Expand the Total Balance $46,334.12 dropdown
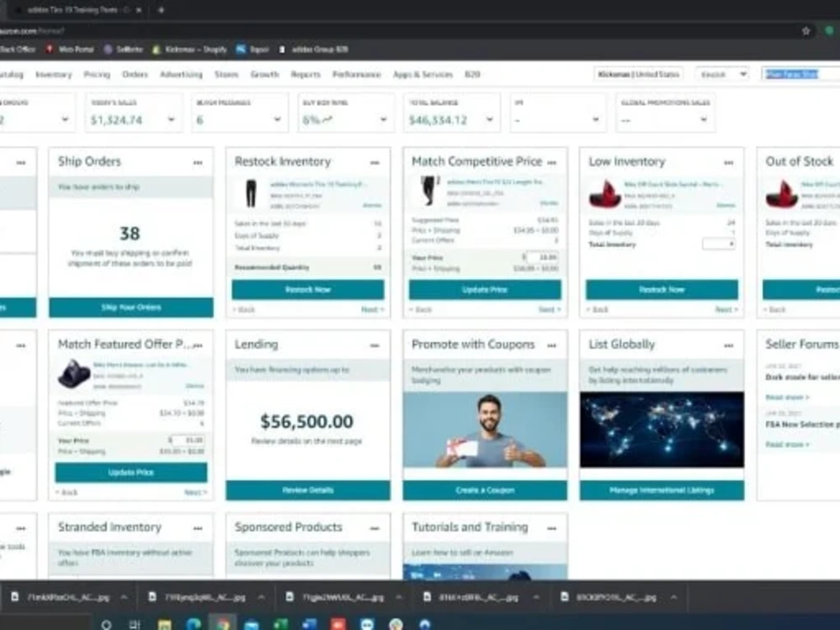 pos(490,119)
